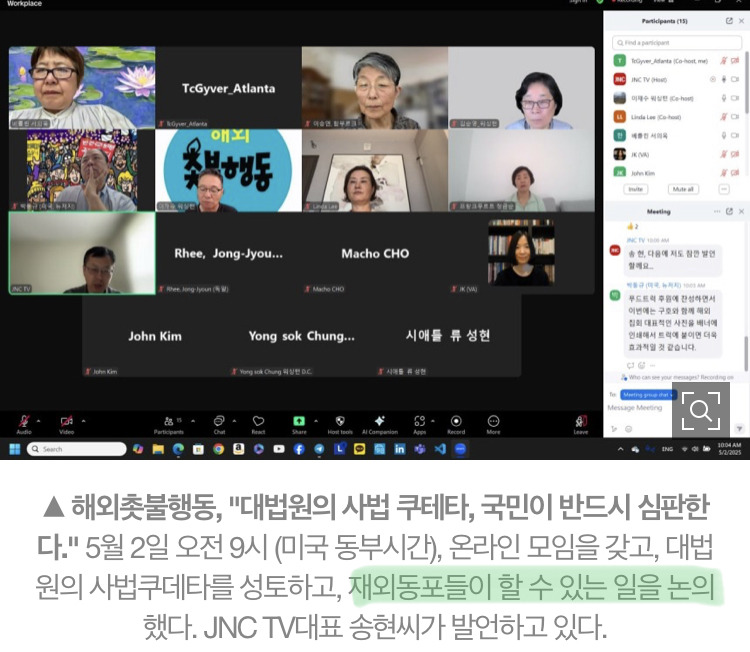Open the 'Meeting group chat' recipient dropdown
750x652 pixels.
(649, 395)
